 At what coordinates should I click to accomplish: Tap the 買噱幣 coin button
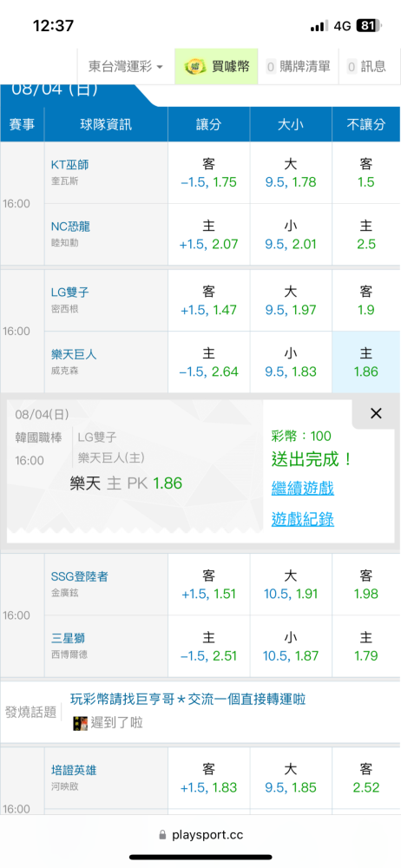pyautogui.click(x=217, y=67)
